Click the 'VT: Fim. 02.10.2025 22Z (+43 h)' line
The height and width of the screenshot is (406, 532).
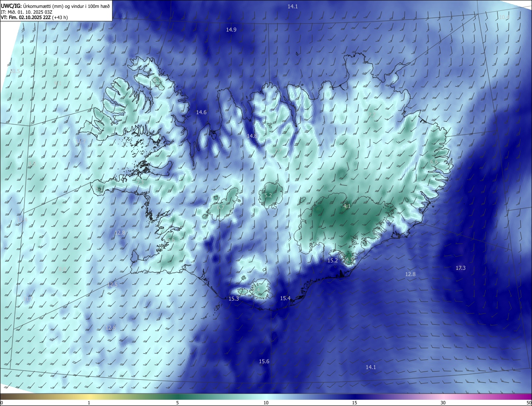coord(34,18)
